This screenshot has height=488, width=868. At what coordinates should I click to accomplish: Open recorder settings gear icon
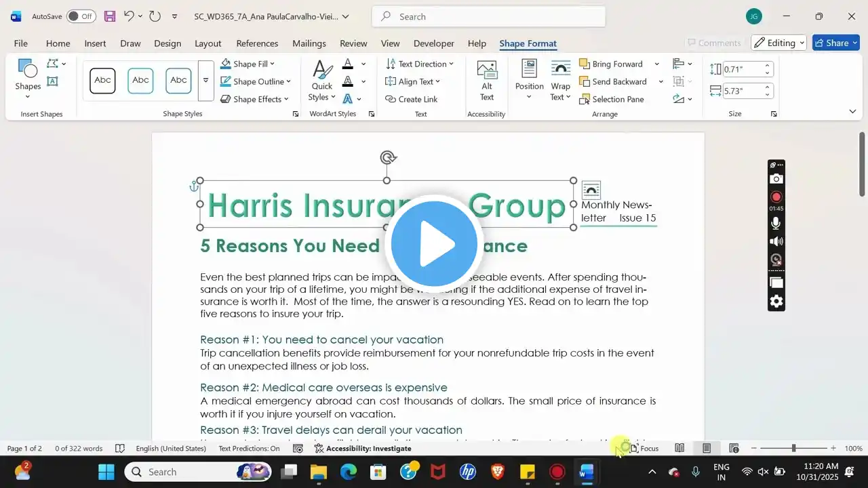click(x=776, y=302)
